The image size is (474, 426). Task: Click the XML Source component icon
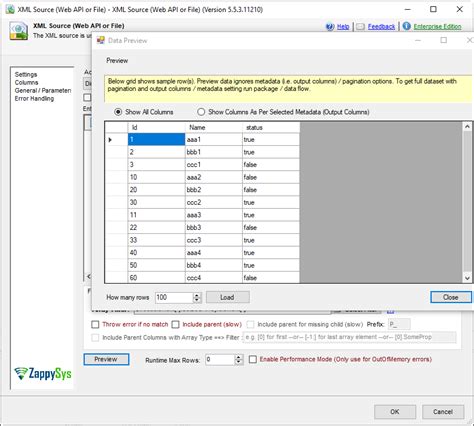pyautogui.click(x=19, y=31)
